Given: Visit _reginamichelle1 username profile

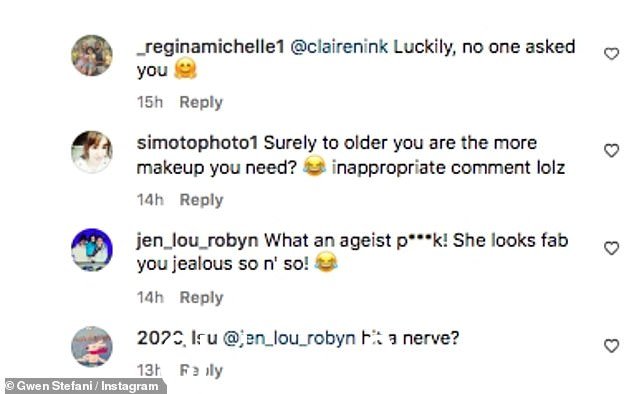Looking at the screenshot, I should click(x=211, y=47).
